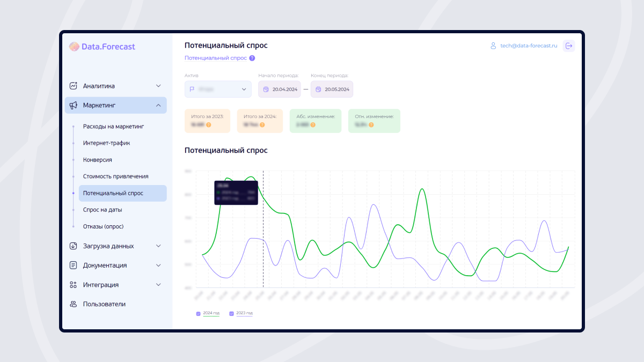
Task: Toggle the 2024 год legend checkbox
Action: pyautogui.click(x=199, y=313)
